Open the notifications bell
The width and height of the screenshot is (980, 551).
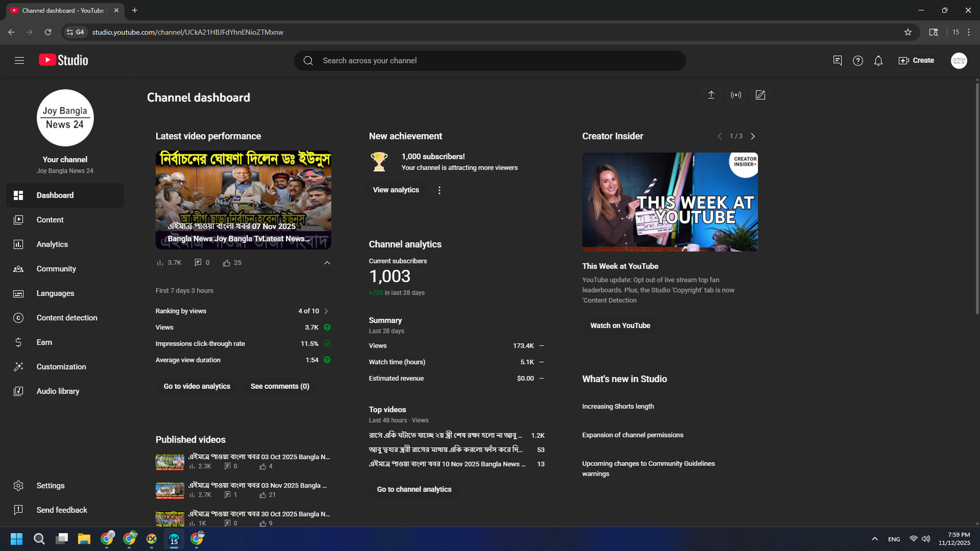[878, 61]
